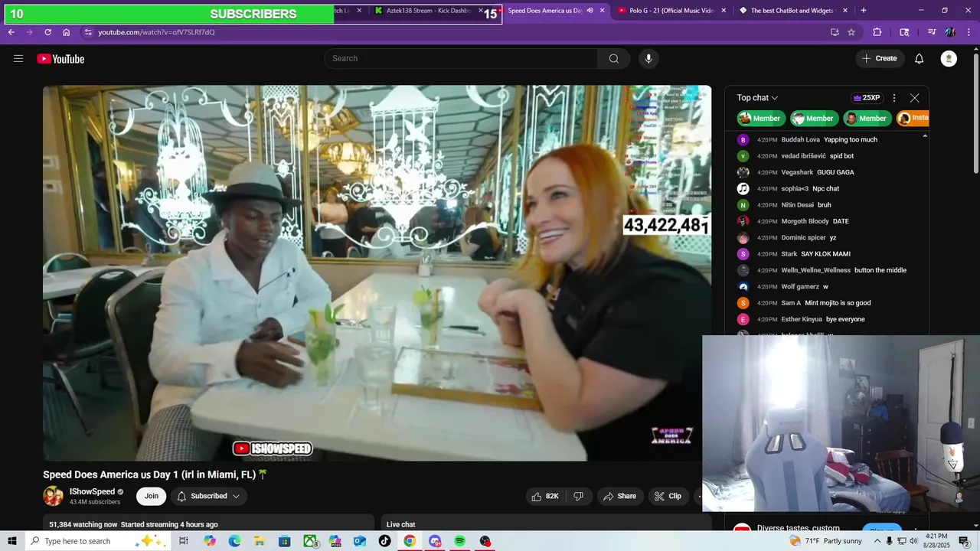Click the search magnifier button
This screenshot has height=551, width=980.
click(614, 59)
